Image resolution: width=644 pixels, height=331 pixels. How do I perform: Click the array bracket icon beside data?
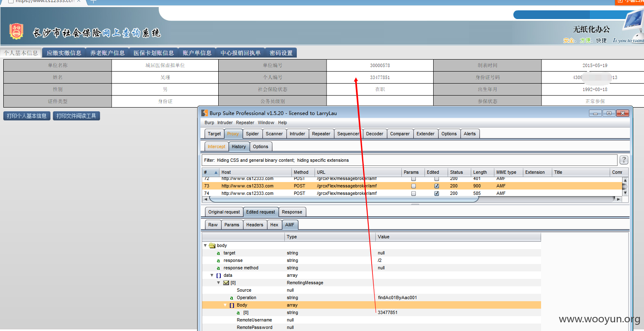219,275
